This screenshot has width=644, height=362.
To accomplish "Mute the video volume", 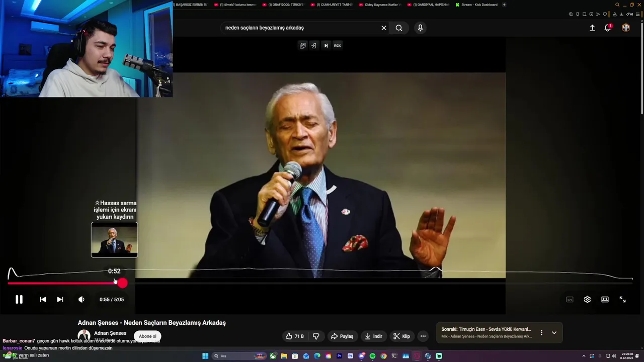I will click(82, 300).
